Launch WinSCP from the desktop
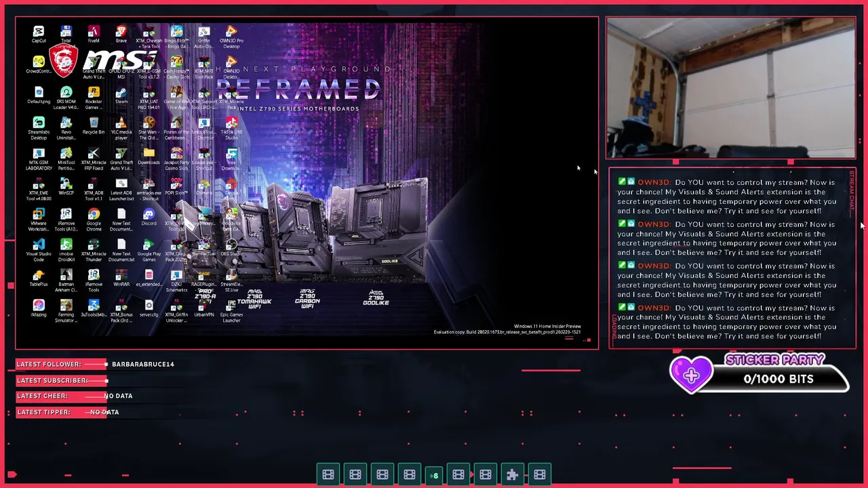 tap(66, 187)
